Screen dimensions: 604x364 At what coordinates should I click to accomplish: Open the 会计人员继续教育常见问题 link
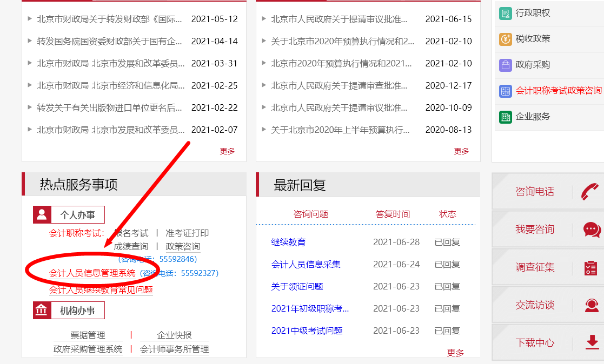point(101,290)
